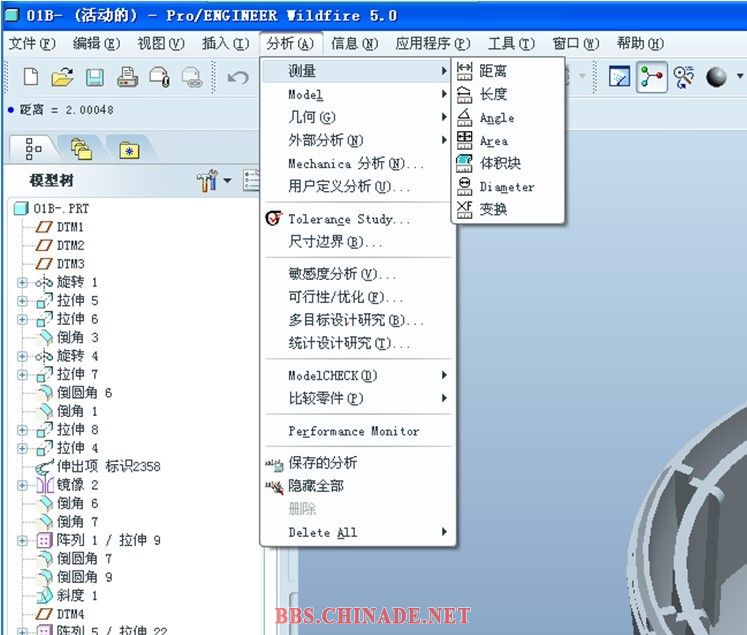This screenshot has height=635, width=747.
Task: Click the Undo arrow icon
Action: pos(238,77)
